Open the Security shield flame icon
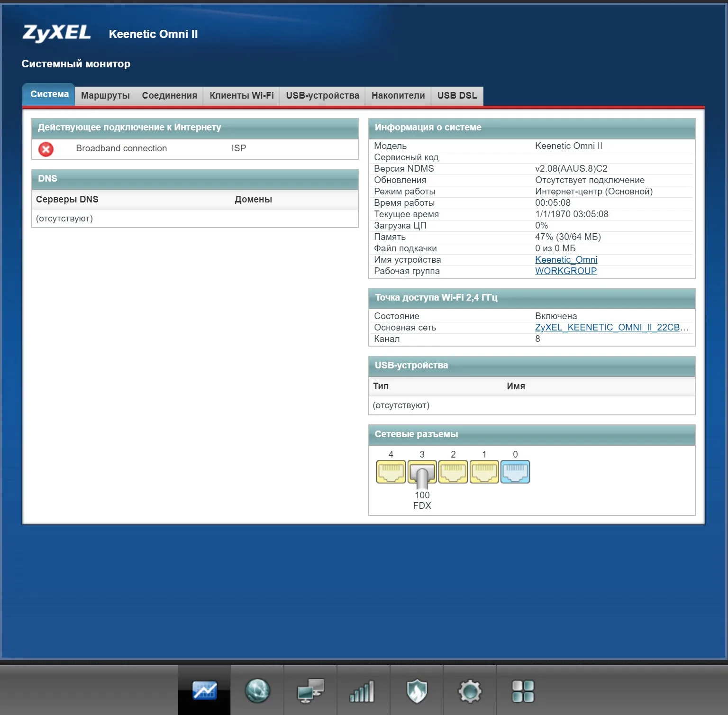This screenshot has height=715, width=728. 417,691
